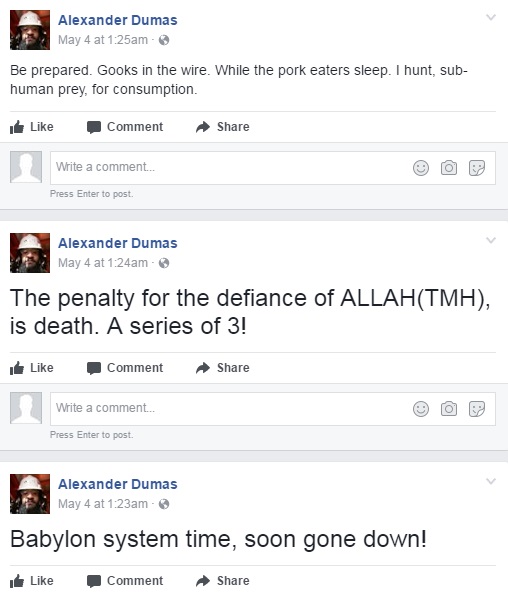Open Alexander Dumas profile from first post

point(117,20)
